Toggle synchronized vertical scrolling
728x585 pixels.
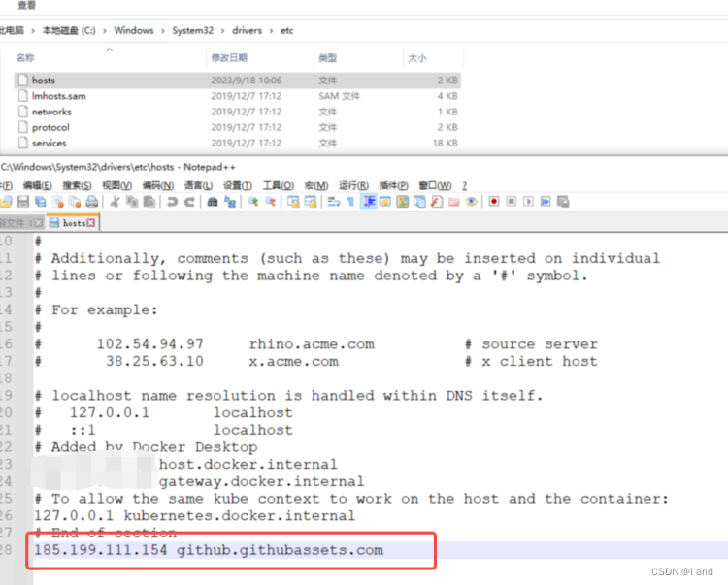coord(293,202)
